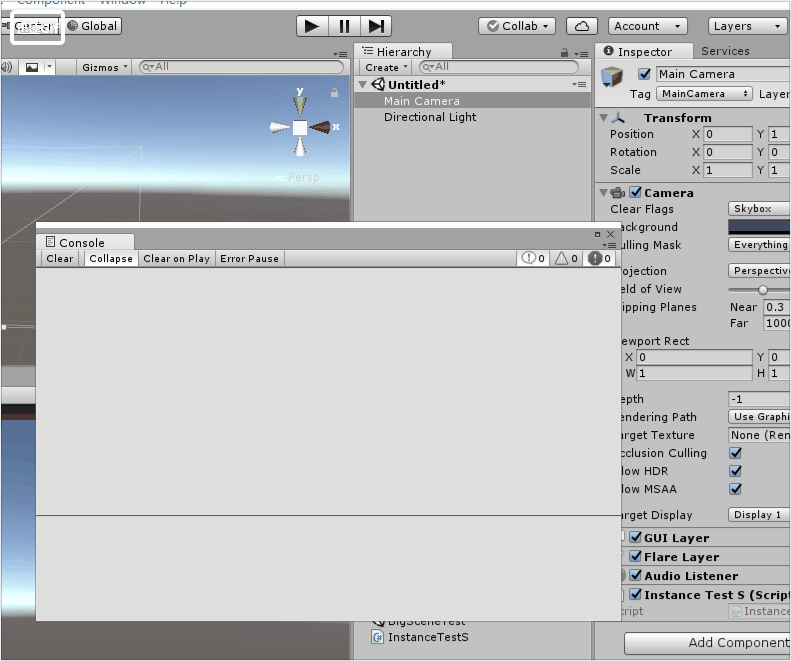This screenshot has height=661, width=791.
Task: Toggle scene effects image icon
Action: [x=32, y=67]
